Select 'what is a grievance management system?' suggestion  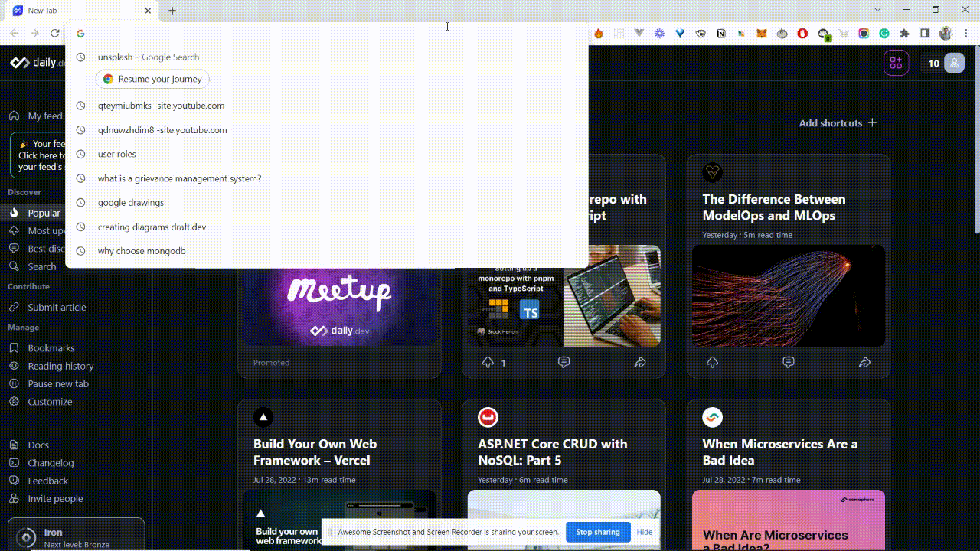(327, 178)
